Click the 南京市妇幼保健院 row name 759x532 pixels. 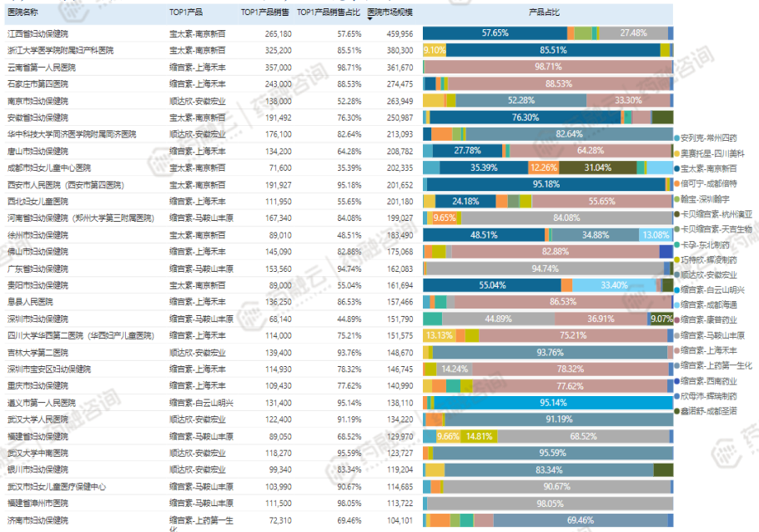[x=38, y=101]
